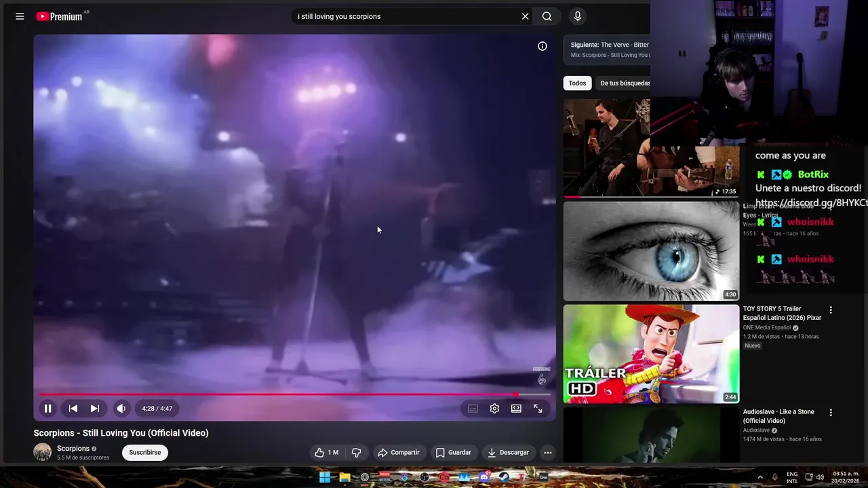Viewport: 868px width, 488px height.
Task: Open Windows Start menu
Action: [325, 477]
